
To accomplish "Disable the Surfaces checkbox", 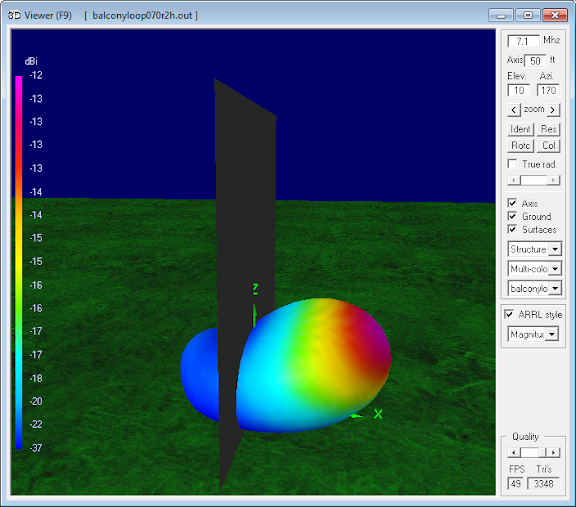I will click(512, 229).
